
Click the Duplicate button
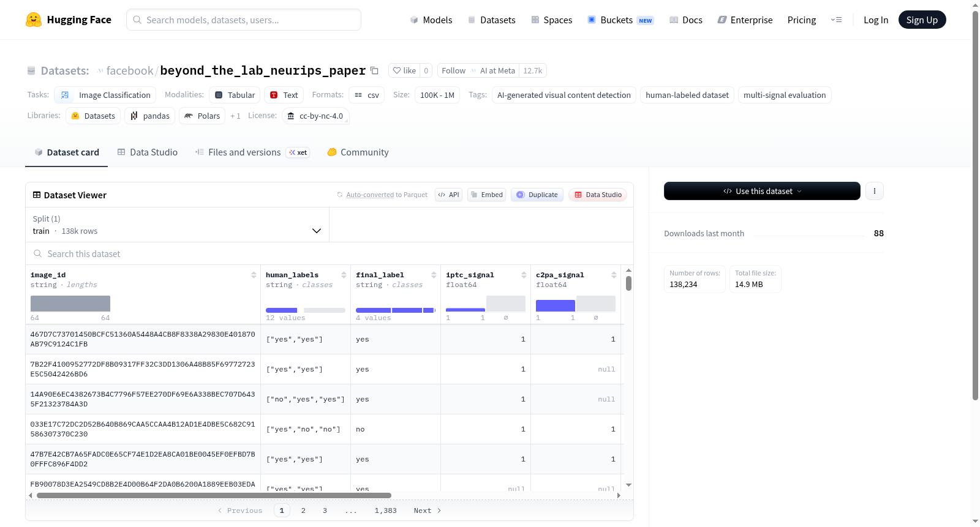[x=537, y=195]
